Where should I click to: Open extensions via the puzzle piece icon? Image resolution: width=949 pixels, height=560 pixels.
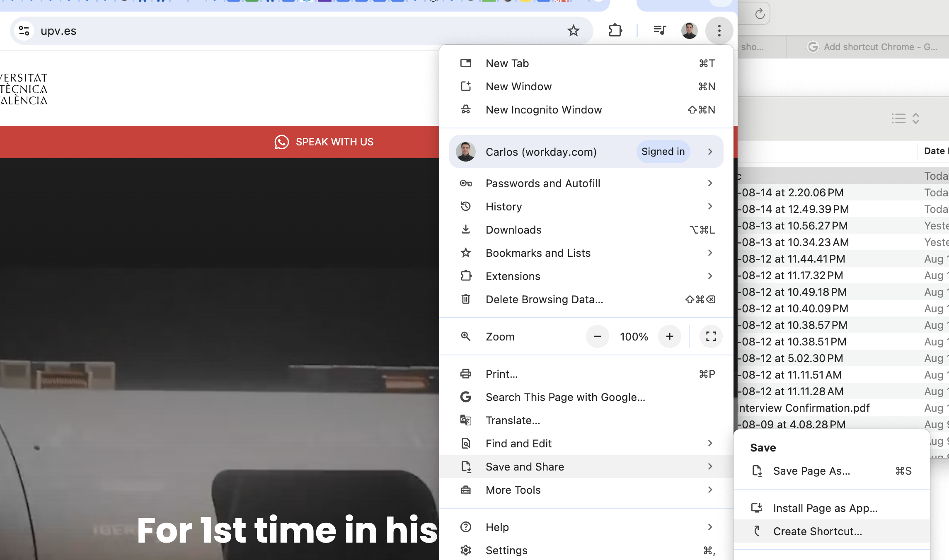coord(615,30)
